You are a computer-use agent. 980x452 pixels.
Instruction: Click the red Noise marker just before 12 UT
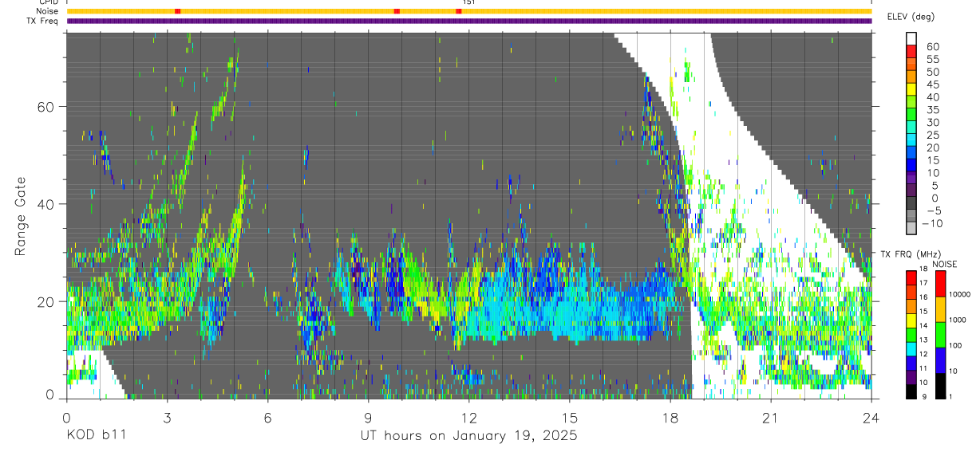[459, 11]
